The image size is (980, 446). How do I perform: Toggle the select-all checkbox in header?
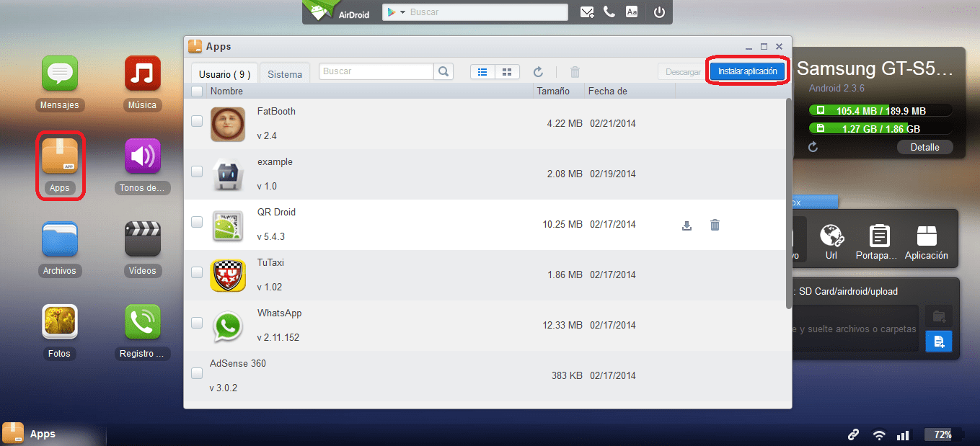197,91
